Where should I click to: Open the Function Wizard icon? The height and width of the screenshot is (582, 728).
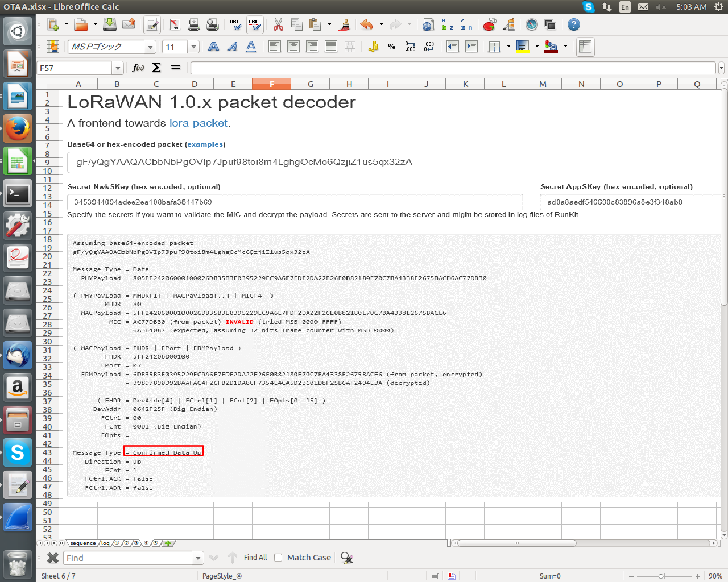click(138, 68)
